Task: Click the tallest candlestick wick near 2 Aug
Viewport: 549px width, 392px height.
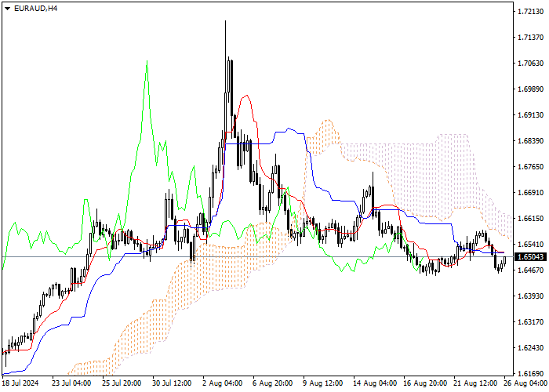Action: click(226, 56)
